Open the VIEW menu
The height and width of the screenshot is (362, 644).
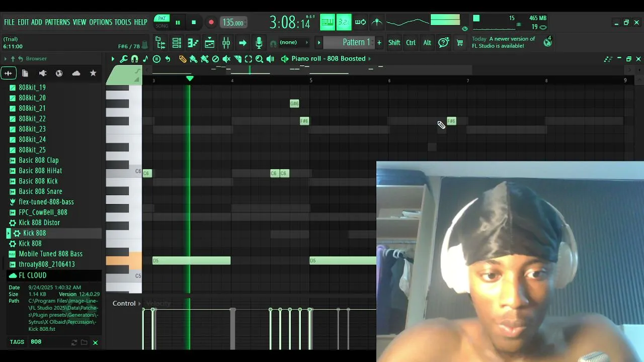tap(79, 22)
